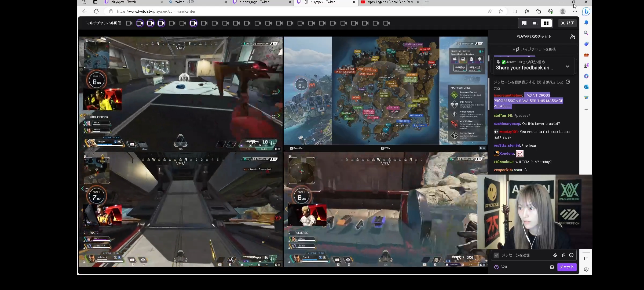The image size is (644, 290).
Task: Click the 終了 exit button
Action: pyautogui.click(x=567, y=23)
